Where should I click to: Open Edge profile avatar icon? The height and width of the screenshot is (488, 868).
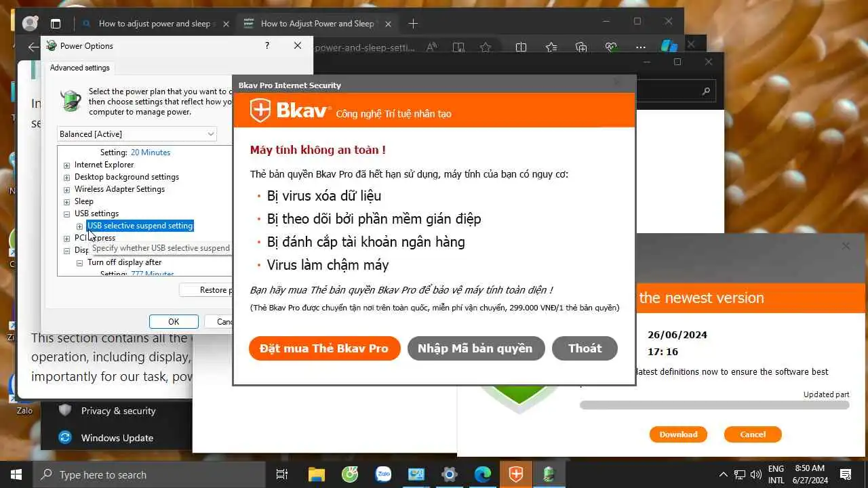point(30,23)
